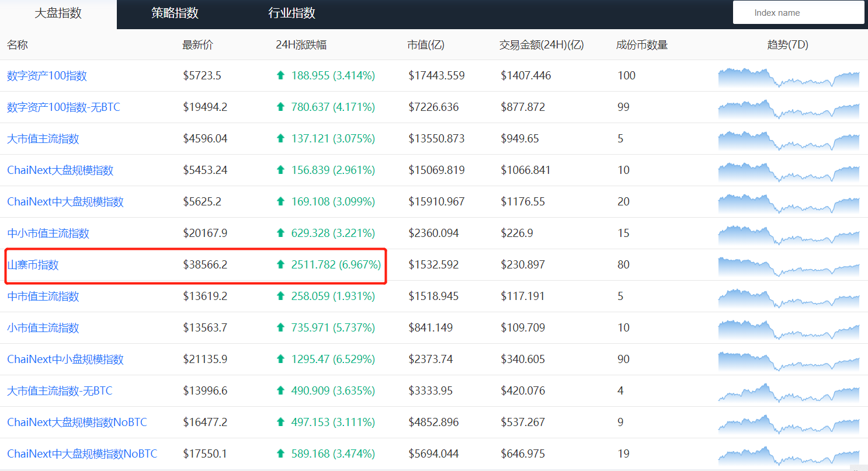
Task: Click the change value 1295.47 (6.529%)
Action: 333,360
